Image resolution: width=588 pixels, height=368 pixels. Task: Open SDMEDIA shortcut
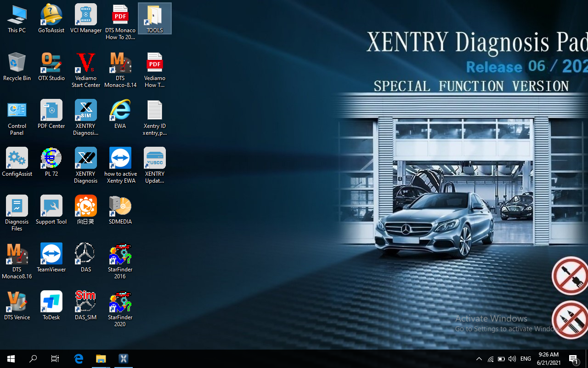click(120, 210)
